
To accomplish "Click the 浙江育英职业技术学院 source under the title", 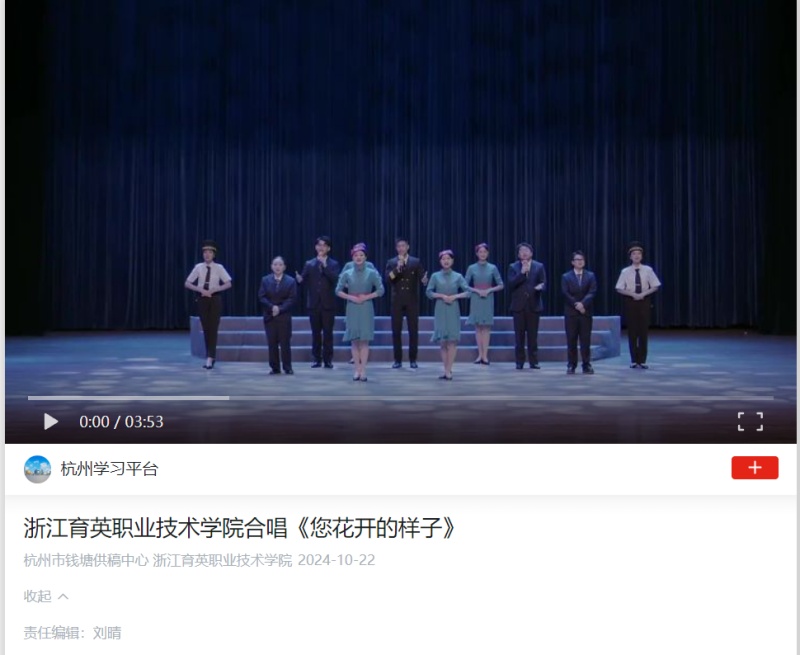I will point(222,560).
